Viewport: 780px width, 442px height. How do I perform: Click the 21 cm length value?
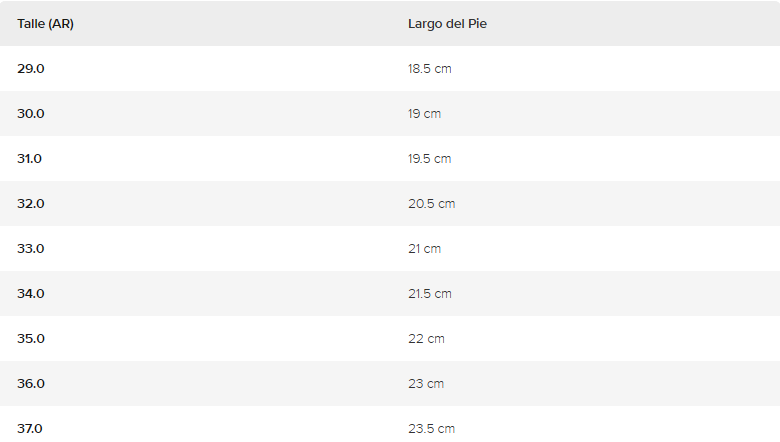(424, 248)
